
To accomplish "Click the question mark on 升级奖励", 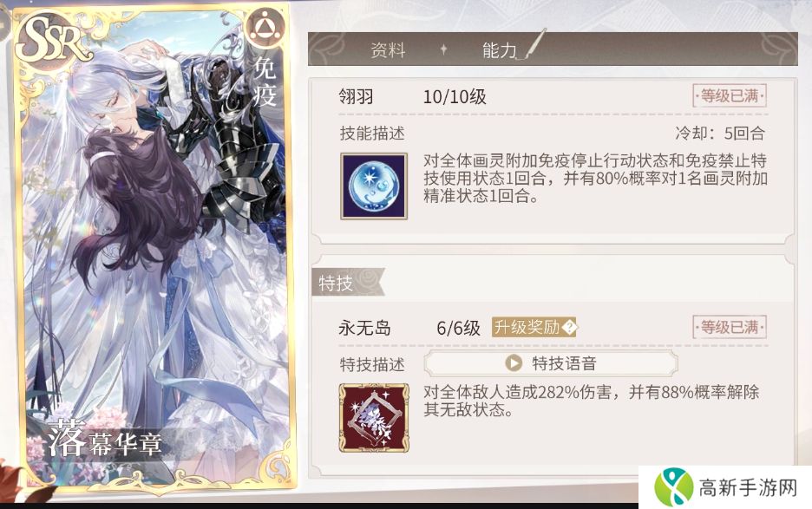I will 569,327.
